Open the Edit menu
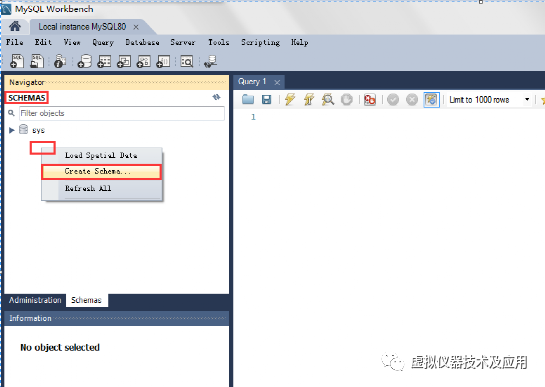Screen dimensions: 545x387 tap(43, 42)
